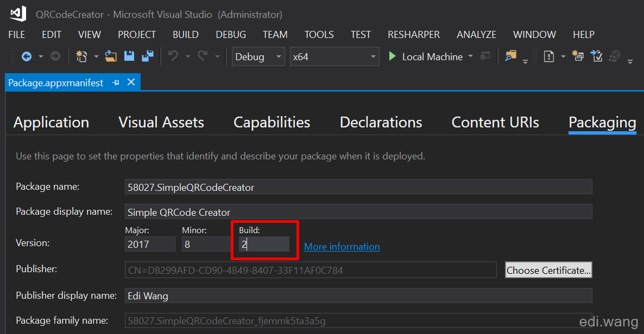644x334 pixels.
Task: Expand the Local Machine target dropdown arrow
Action: click(x=471, y=56)
